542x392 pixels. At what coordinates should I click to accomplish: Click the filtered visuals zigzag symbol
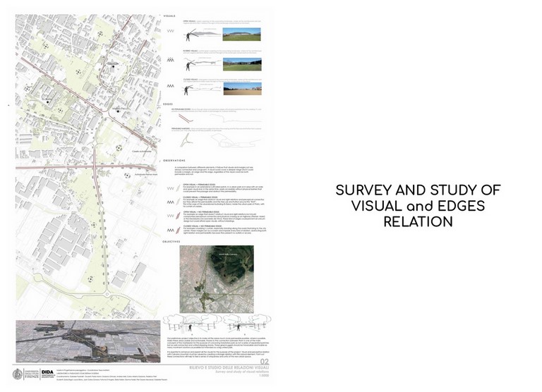(169, 61)
